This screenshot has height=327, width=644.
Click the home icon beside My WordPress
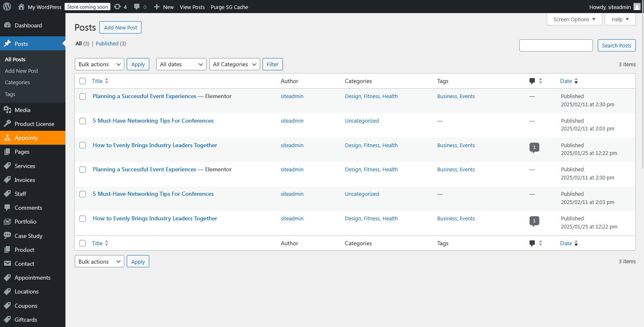tap(21, 7)
